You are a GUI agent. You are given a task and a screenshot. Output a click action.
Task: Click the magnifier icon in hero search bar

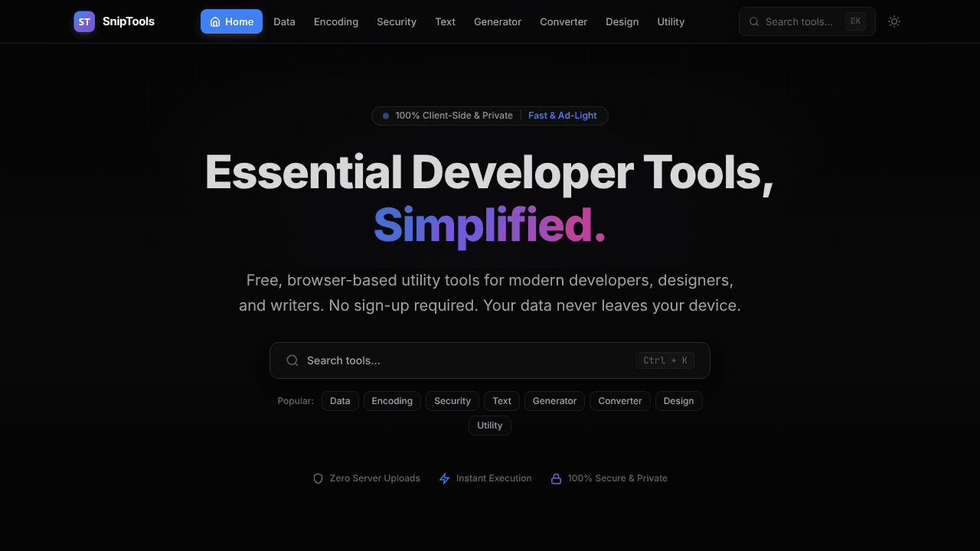tap(292, 360)
